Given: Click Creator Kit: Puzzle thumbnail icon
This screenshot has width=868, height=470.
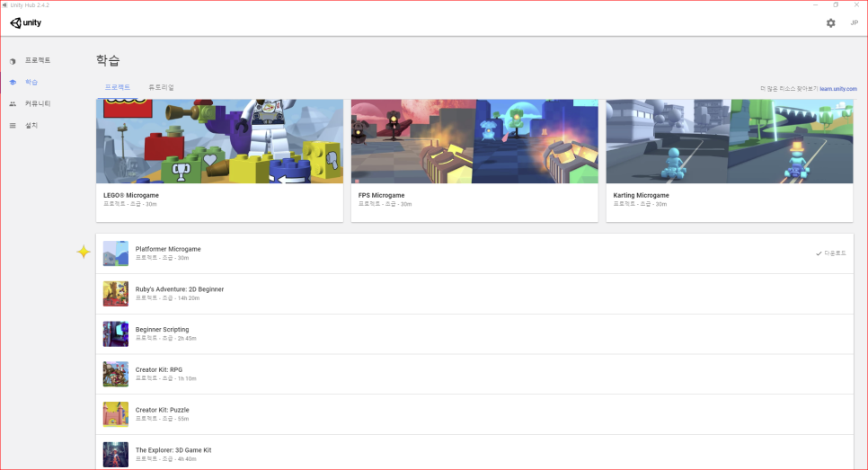Looking at the screenshot, I should [x=116, y=414].
